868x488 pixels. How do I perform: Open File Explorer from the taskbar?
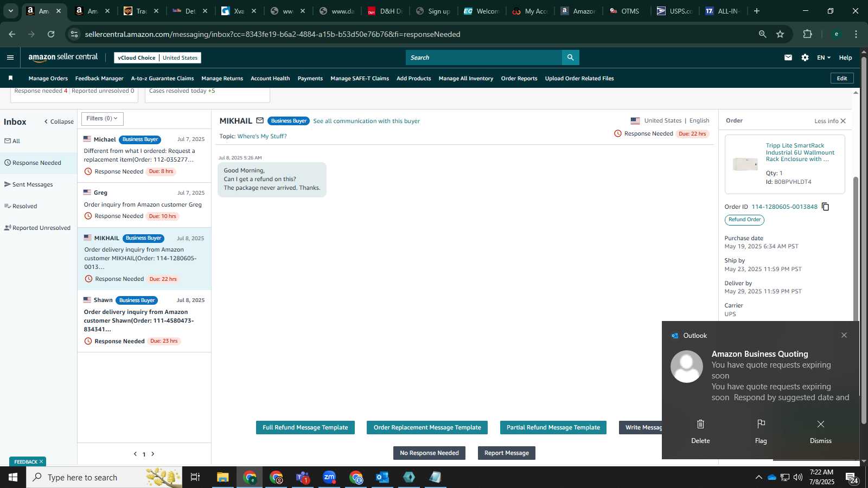223,477
